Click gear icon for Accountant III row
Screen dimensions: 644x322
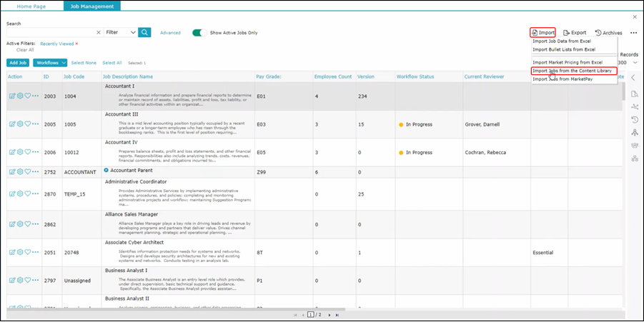tap(20, 124)
